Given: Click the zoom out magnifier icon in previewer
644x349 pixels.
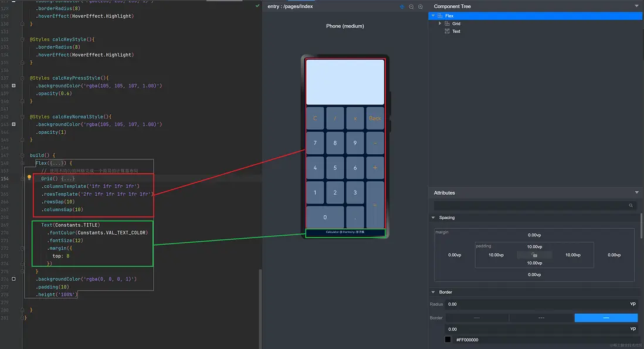Looking at the screenshot, I should 411,6.
